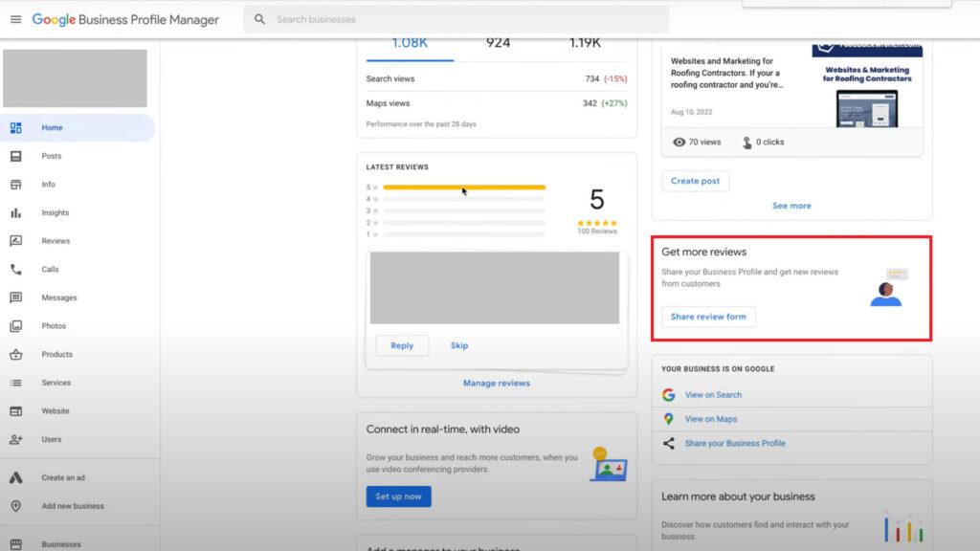
Task: Click the Users add-person icon
Action: point(15,439)
